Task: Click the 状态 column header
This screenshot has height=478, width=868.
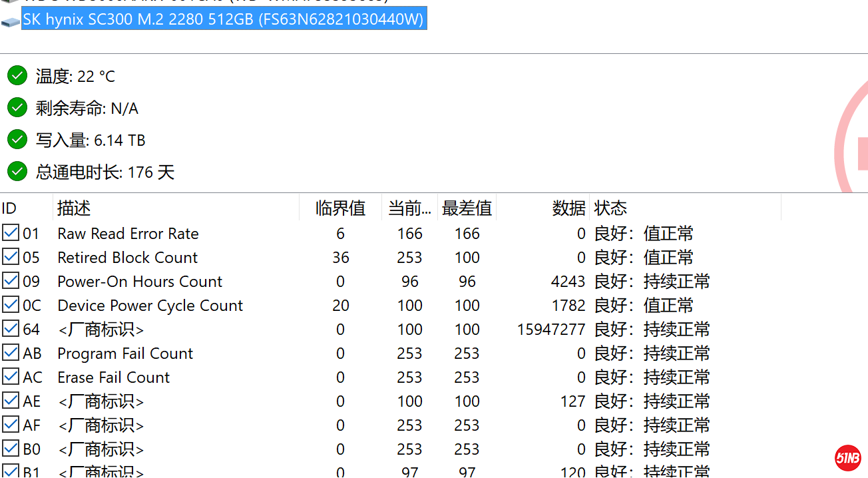Action: (610, 208)
